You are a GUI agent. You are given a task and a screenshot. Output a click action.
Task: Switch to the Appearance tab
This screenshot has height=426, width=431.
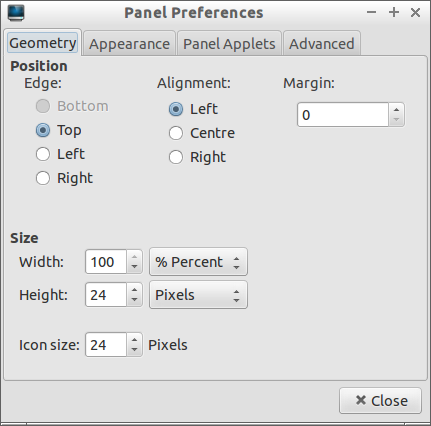tap(129, 44)
